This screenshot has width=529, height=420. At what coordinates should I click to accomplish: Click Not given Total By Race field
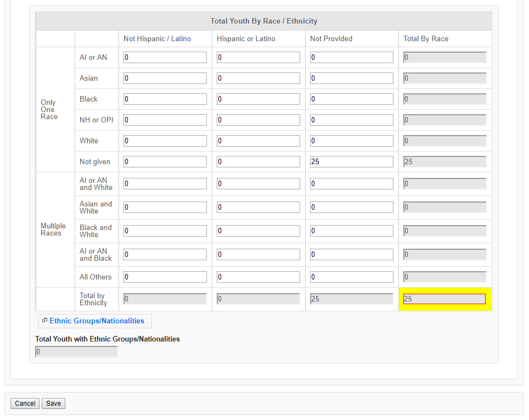pyautogui.click(x=444, y=162)
